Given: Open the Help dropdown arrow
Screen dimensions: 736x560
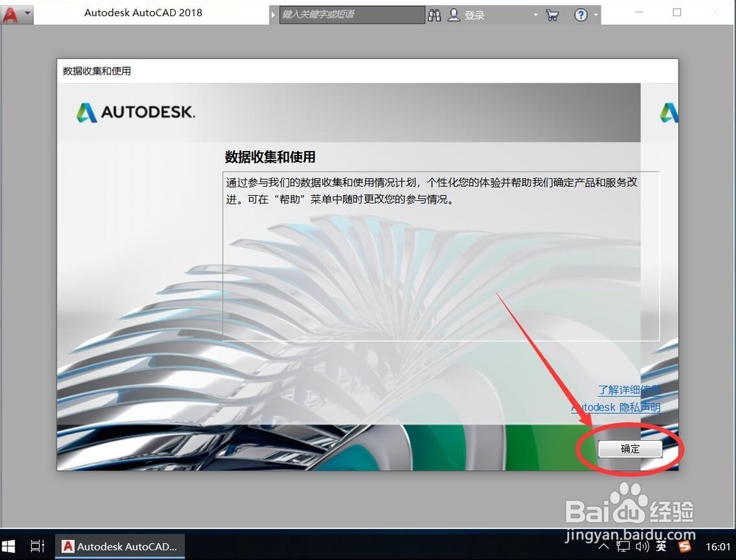Looking at the screenshot, I should [x=595, y=15].
